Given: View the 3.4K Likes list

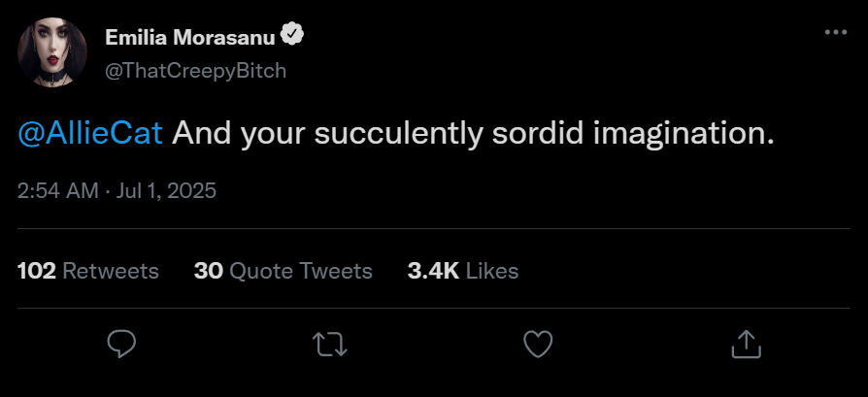Looking at the screenshot, I should pos(463,271).
